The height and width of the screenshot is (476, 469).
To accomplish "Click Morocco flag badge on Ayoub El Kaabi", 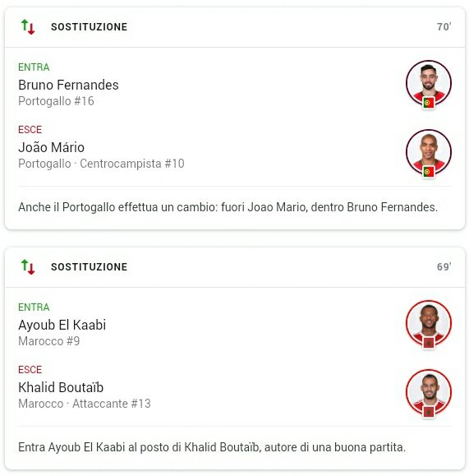I will click(x=429, y=343).
